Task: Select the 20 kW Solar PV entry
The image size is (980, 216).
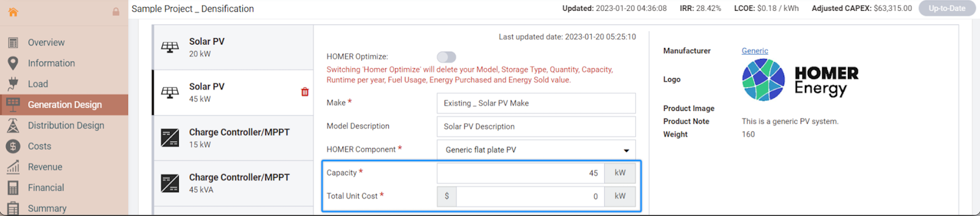Action: tap(233, 47)
